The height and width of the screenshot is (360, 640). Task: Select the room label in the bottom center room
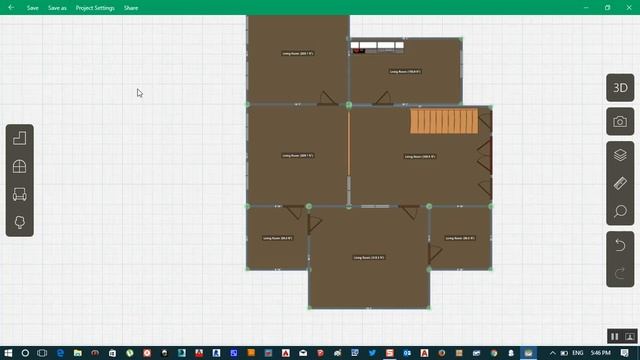tap(369, 258)
